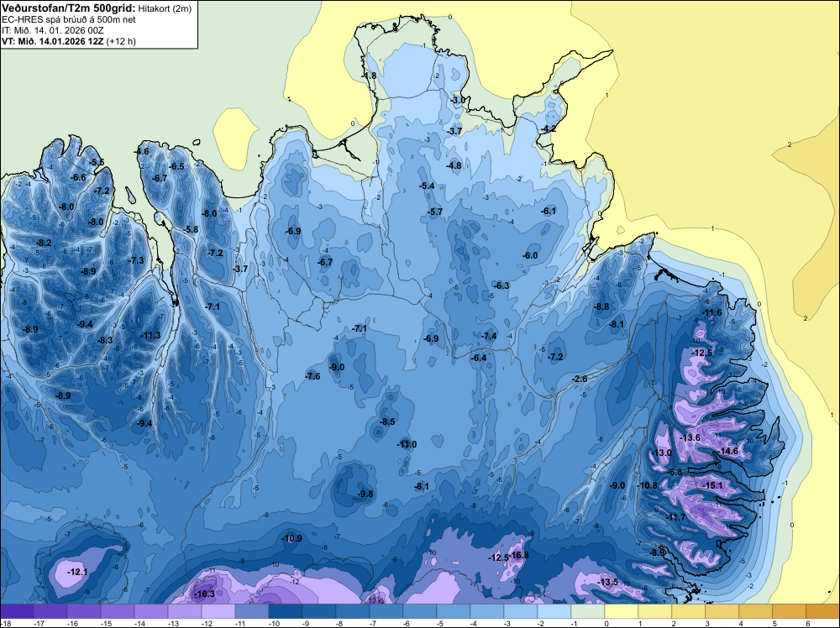Pick the legend color band between -12 and -11
The height and width of the screenshot is (628, 840).
tap(218, 611)
